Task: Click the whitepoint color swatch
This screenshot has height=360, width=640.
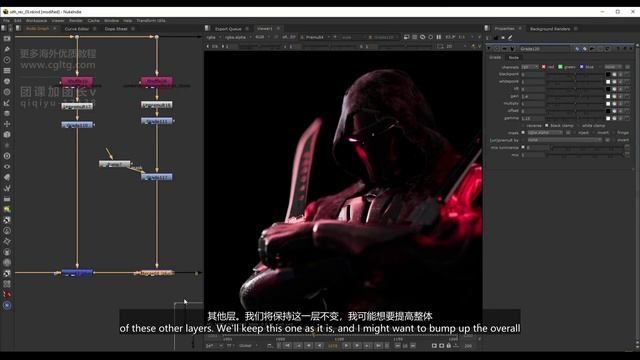Action: point(608,82)
